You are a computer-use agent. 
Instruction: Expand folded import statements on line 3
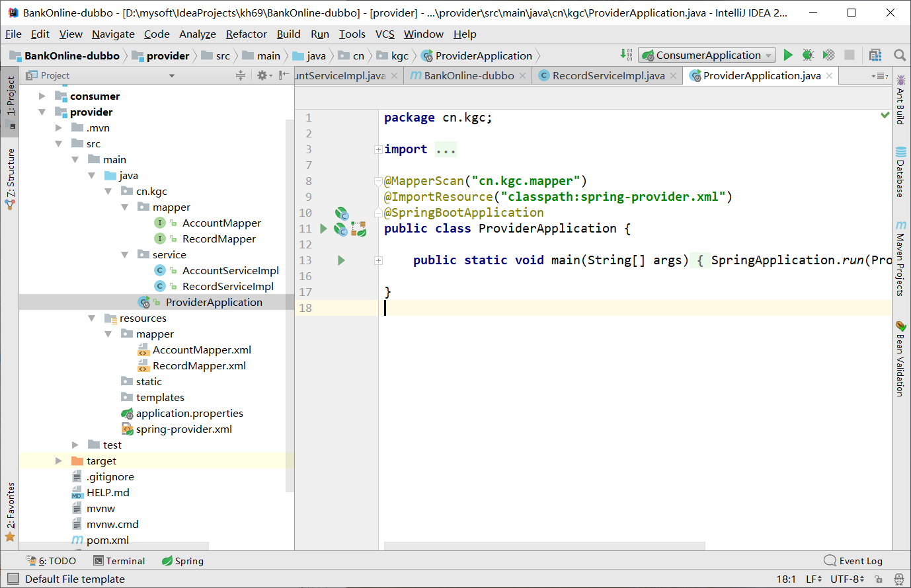pyautogui.click(x=378, y=149)
